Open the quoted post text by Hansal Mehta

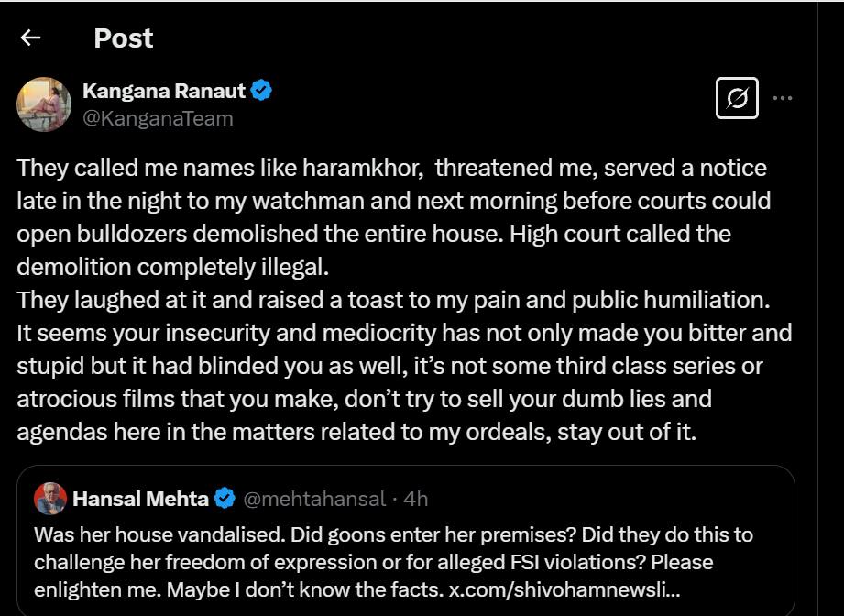pyautogui.click(x=393, y=562)
